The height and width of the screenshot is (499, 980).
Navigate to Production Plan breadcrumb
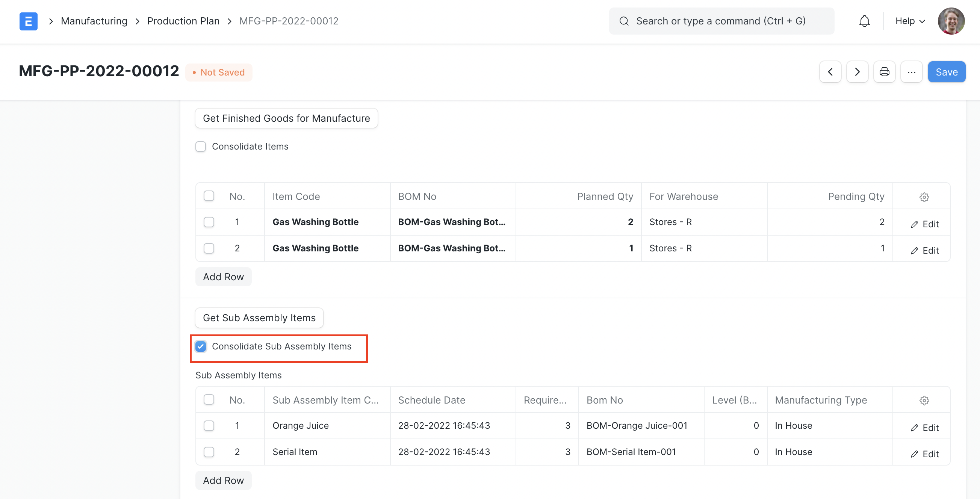click(x=183, y=21)
